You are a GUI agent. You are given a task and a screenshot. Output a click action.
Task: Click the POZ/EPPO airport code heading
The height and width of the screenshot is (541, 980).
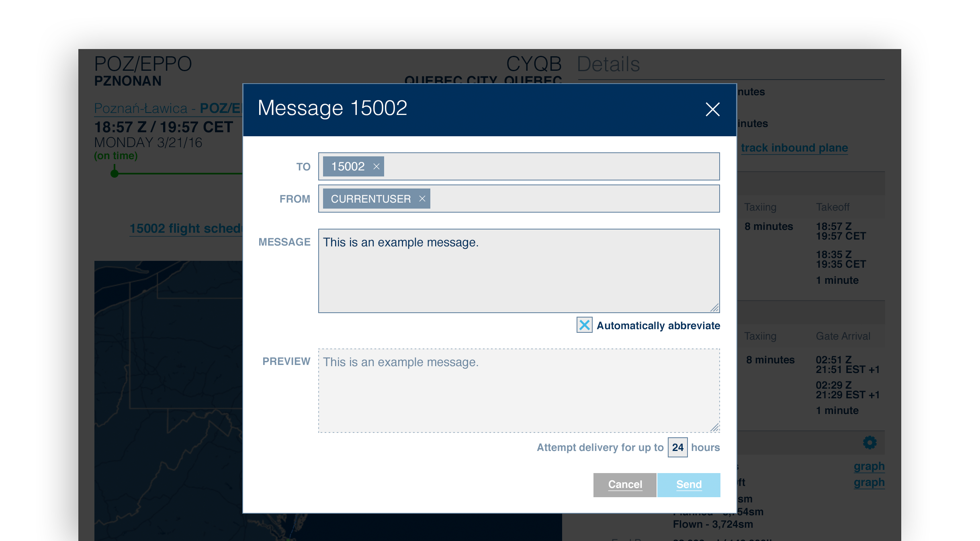[143, 64]
